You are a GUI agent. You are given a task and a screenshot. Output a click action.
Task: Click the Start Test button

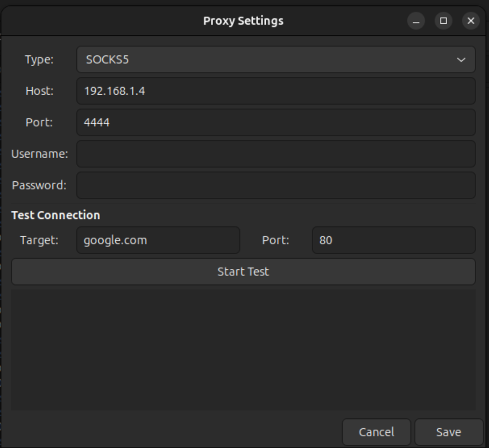pos(244,271)
